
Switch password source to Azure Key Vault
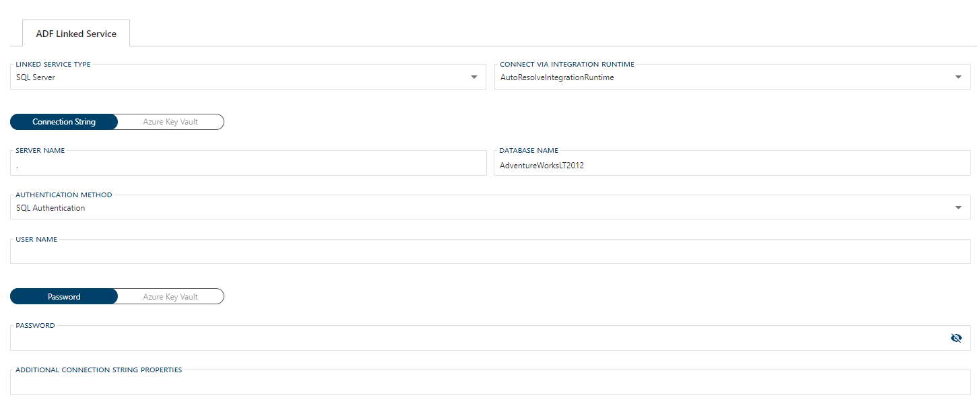point(169,296)
